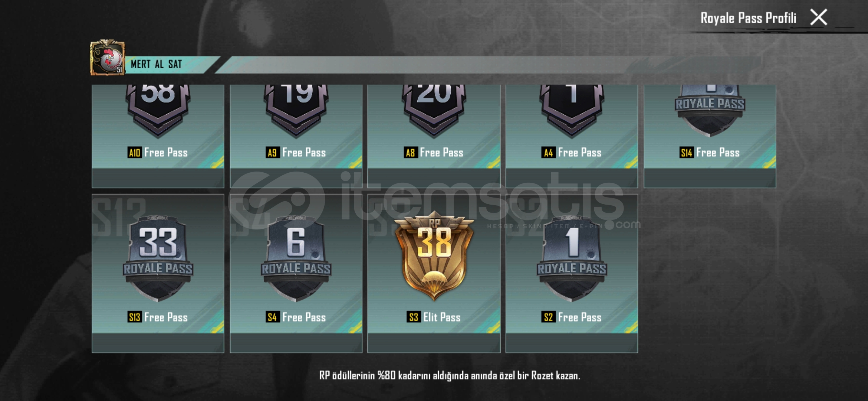Click the A9 Free Pass label

coord(296,152)
